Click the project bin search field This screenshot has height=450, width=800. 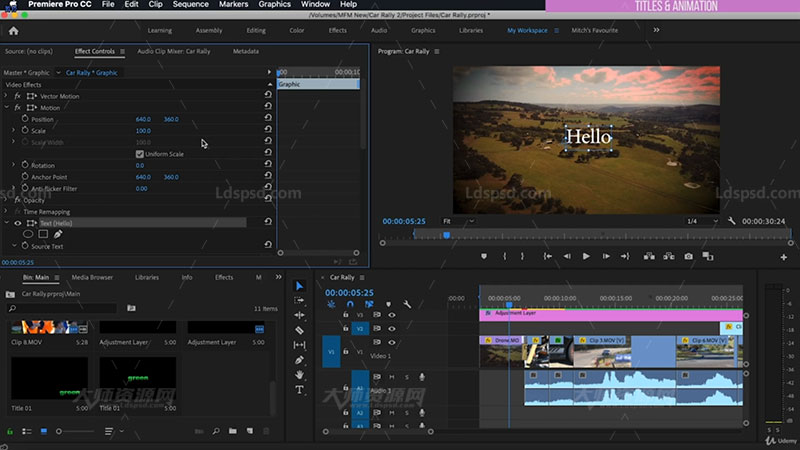point(62,308)
